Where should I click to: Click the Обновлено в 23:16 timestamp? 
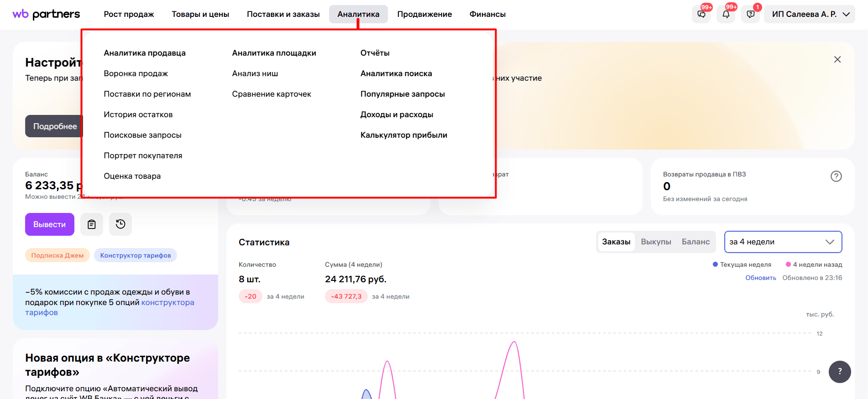[812, 278]
